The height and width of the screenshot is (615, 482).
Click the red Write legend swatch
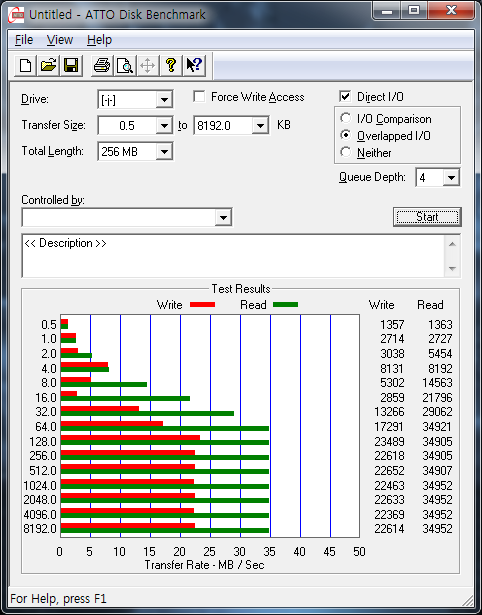(202, 304)
